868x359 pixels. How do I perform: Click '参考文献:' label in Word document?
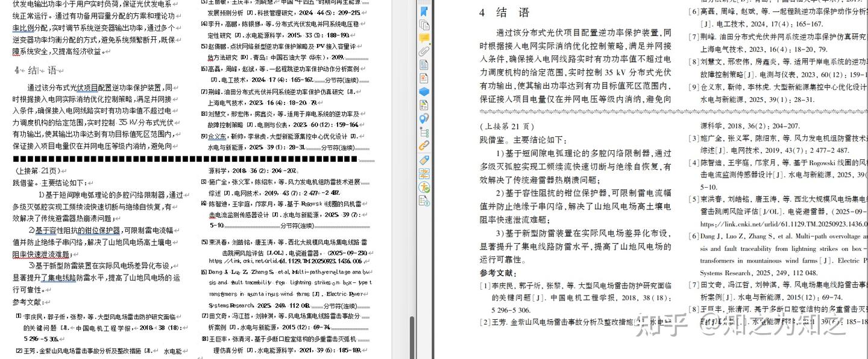click(x=30, y=301)
